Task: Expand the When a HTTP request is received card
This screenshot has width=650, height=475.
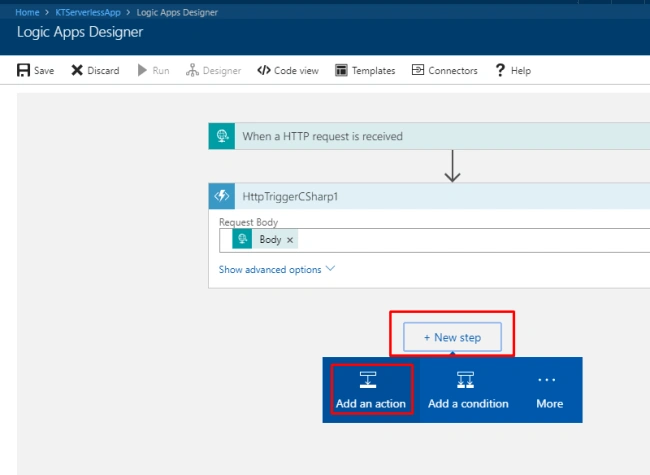Action: pyautogui.click(x=429, y=136)
